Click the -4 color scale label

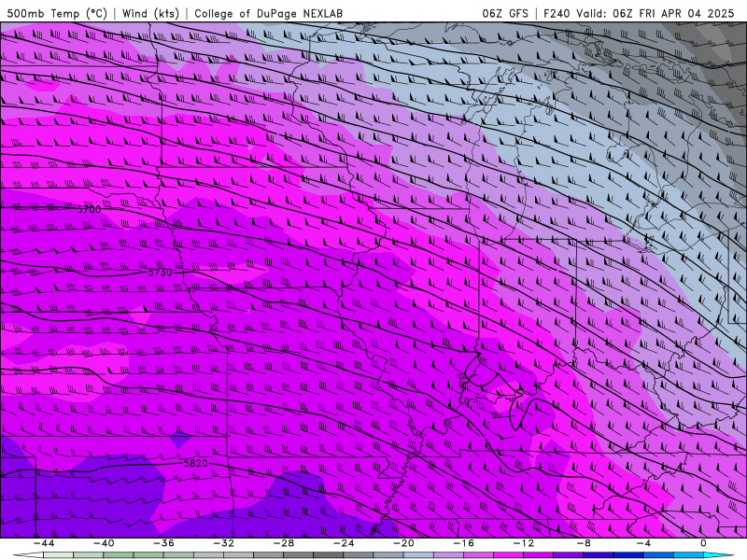point(644,543)
